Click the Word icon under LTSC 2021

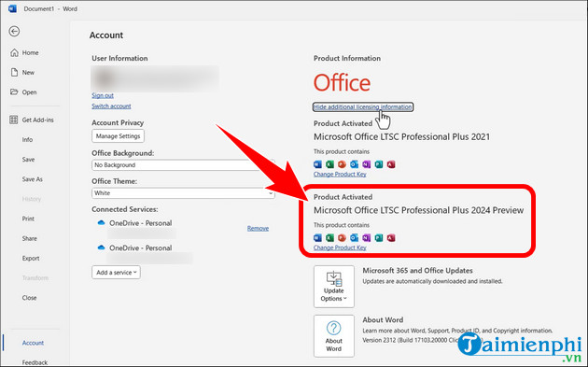(317, 164)
